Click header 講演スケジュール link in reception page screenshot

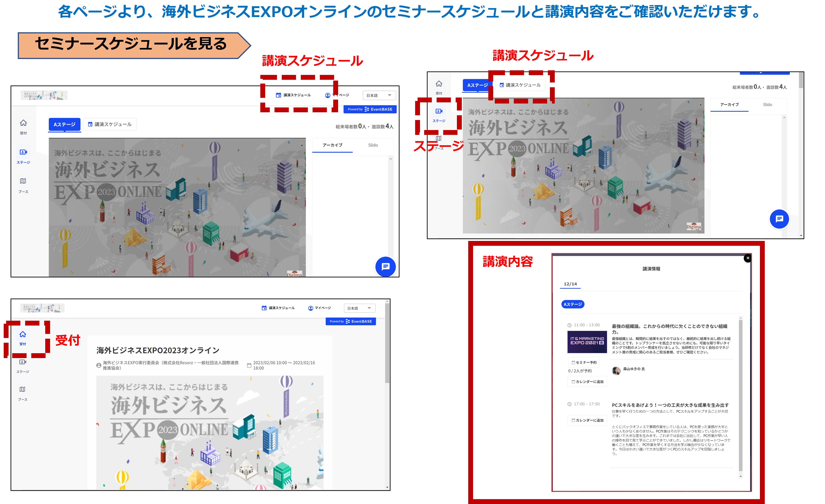[278, 308]
